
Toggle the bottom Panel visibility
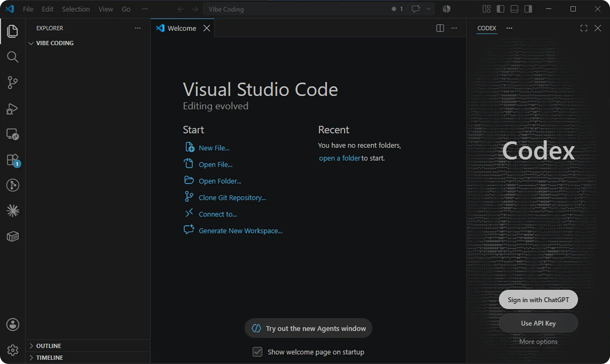(x=514, y=9)
